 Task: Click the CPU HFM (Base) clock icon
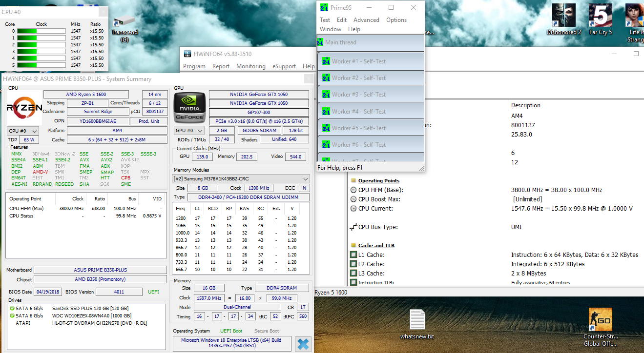(x=353, y=190)
